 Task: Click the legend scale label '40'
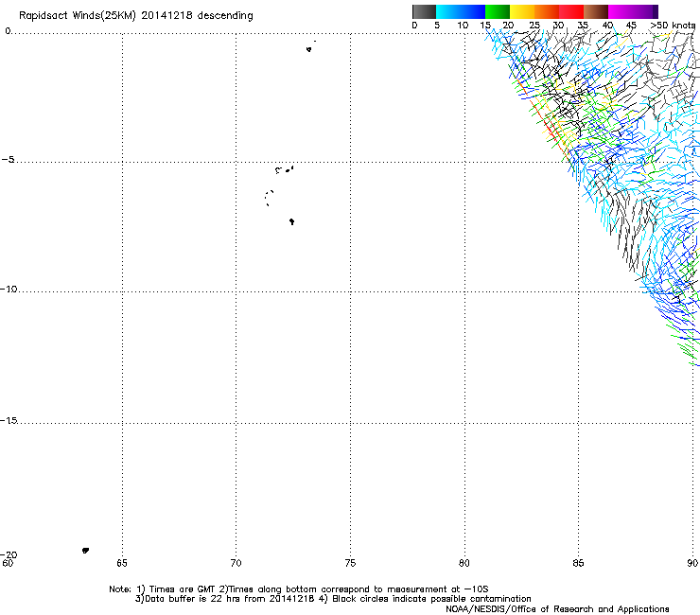coord(607,26)
